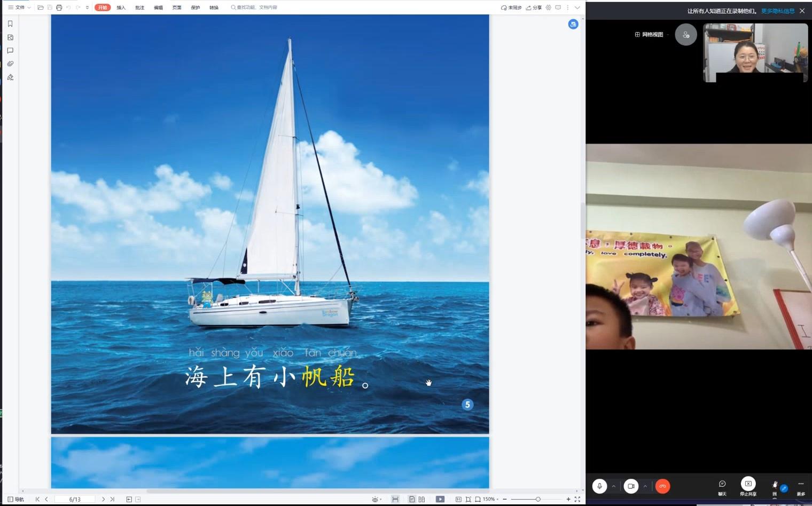Screen dimensions: 812x506
Task: Go to next page arrow
Action: coord(103,499)
